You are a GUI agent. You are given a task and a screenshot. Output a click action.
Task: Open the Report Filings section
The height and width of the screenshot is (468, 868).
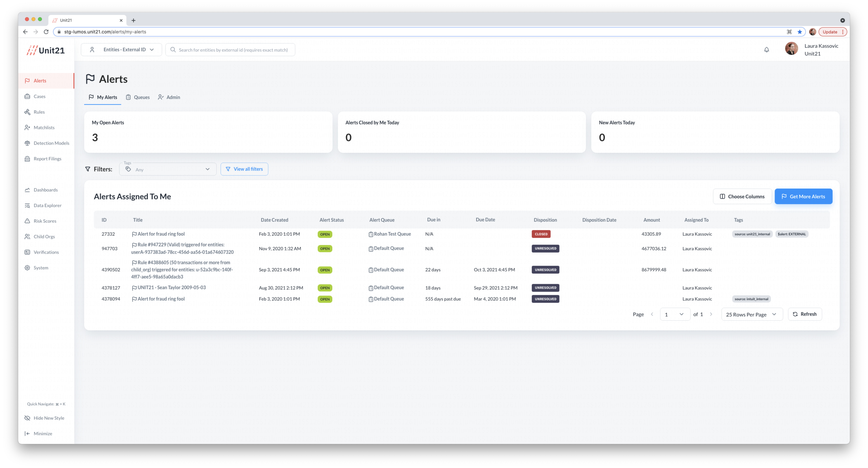47,159
